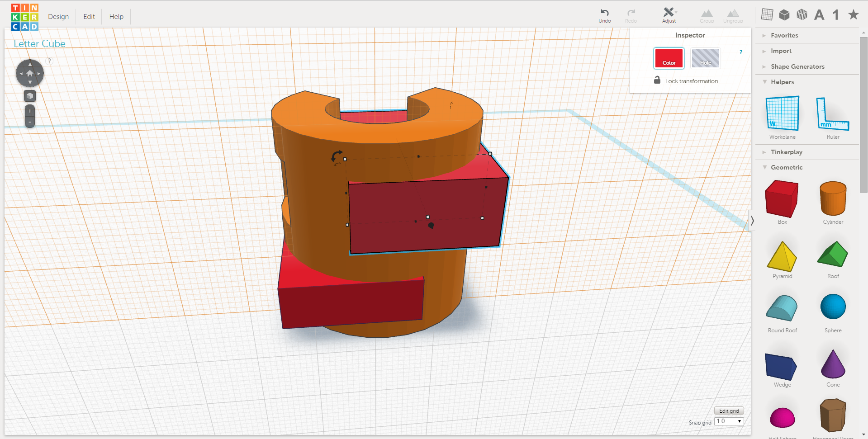The width and height of the screenshot is (868, 439).
Task: Open the Design menu
Action: tap(58, 17)
